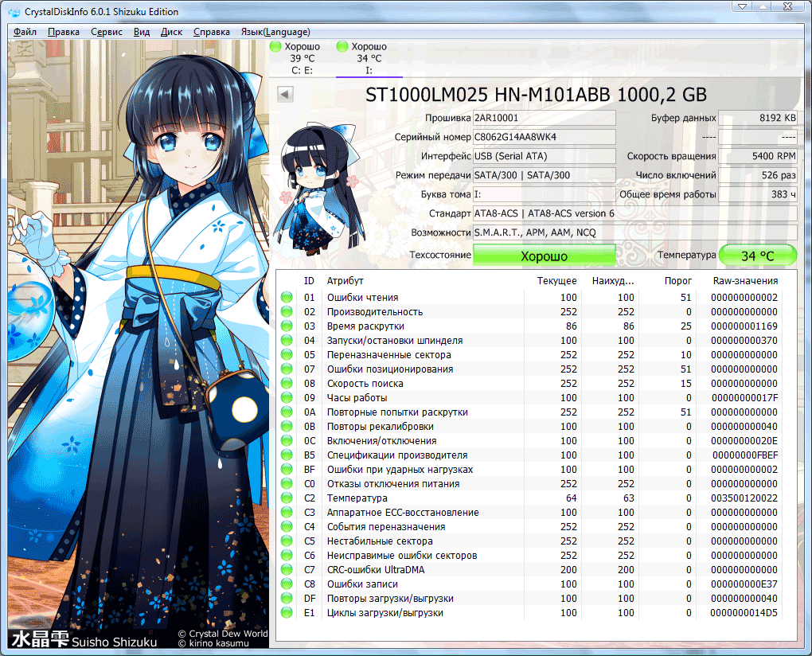This screenshot has height=656, width=812.
Task: Click the chibi Shizuku character image
Action: tap(312, 191)
